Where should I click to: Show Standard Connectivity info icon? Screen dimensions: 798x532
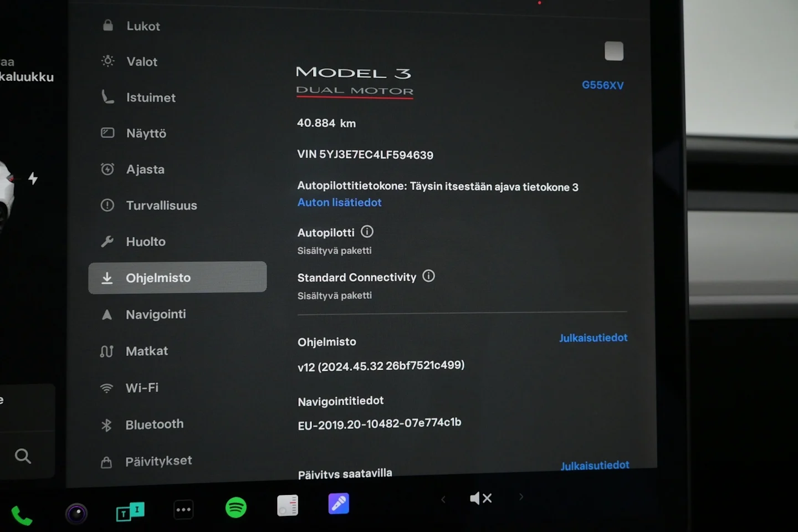point(428,275)
